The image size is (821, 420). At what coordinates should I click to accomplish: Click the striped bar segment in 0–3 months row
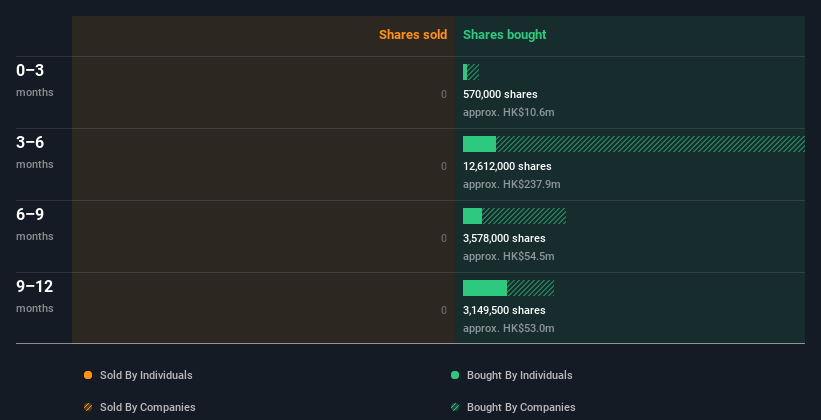473,72
